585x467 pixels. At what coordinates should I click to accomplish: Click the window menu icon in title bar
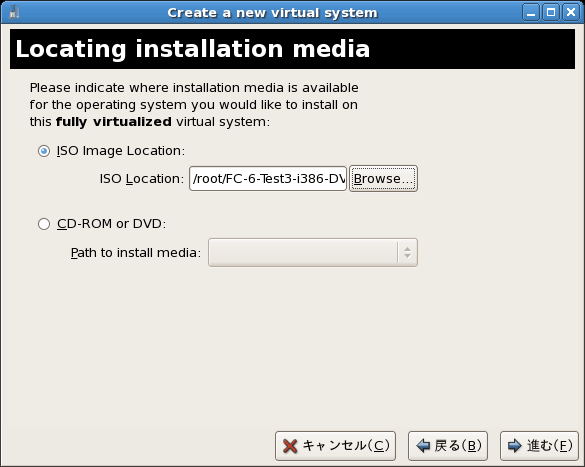pyautogui.click(x=14, y=12)
